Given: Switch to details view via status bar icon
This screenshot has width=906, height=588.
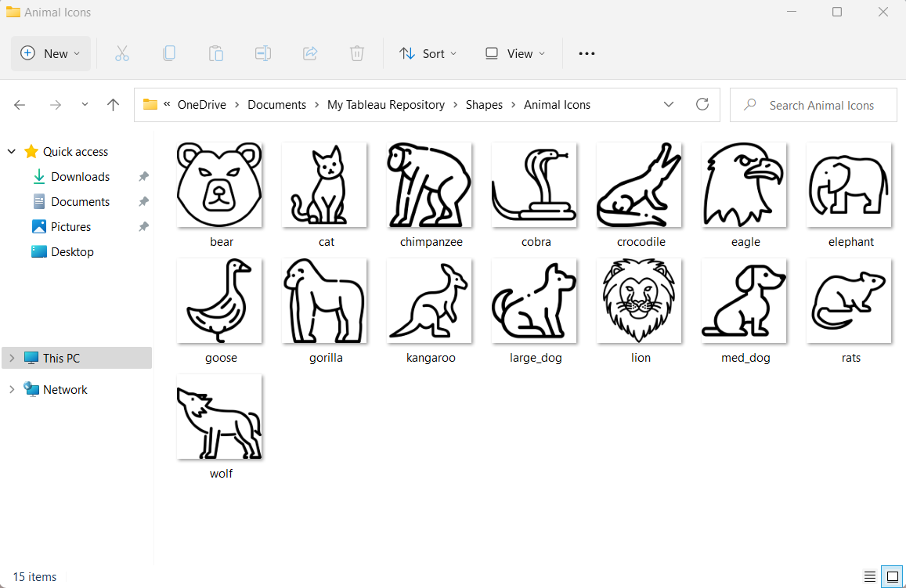Looking at the screenshot, I should tap(869, 576).
